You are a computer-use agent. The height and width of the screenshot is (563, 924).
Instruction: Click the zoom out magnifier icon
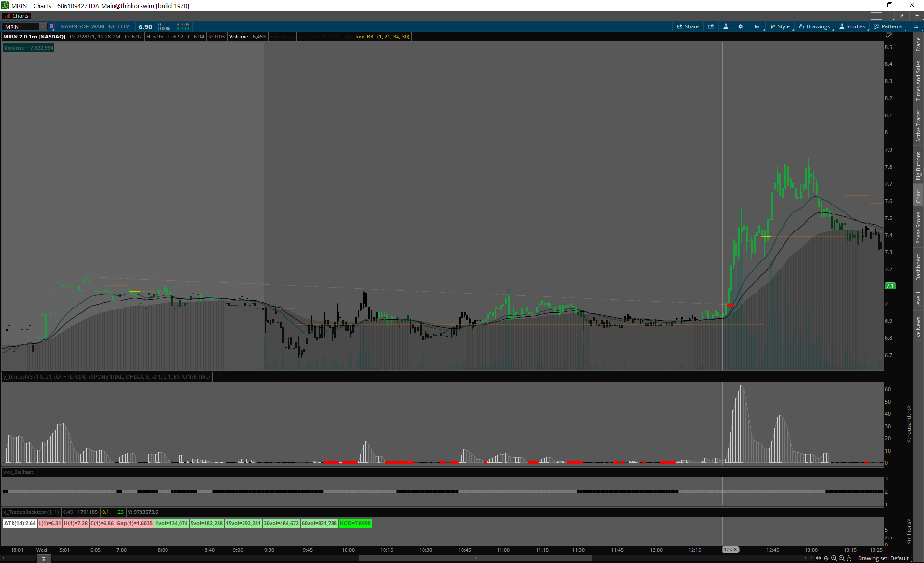click(842, 558)
